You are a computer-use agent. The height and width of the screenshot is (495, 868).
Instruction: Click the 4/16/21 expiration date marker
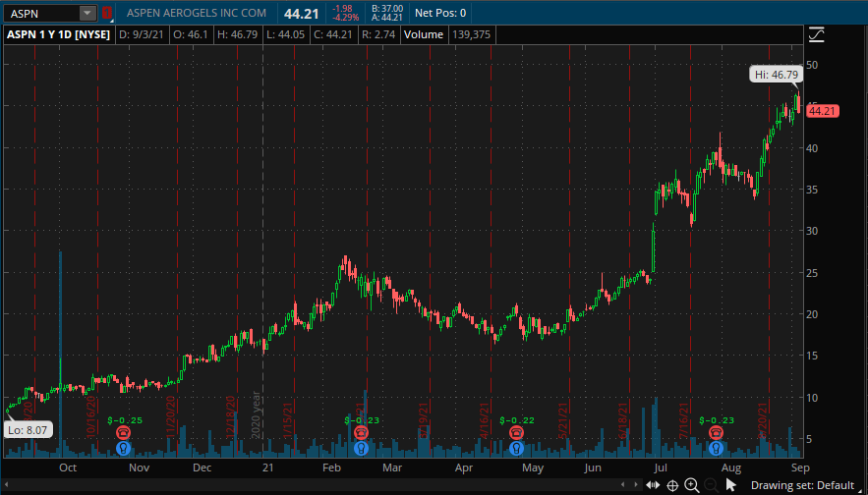[485, 419]
